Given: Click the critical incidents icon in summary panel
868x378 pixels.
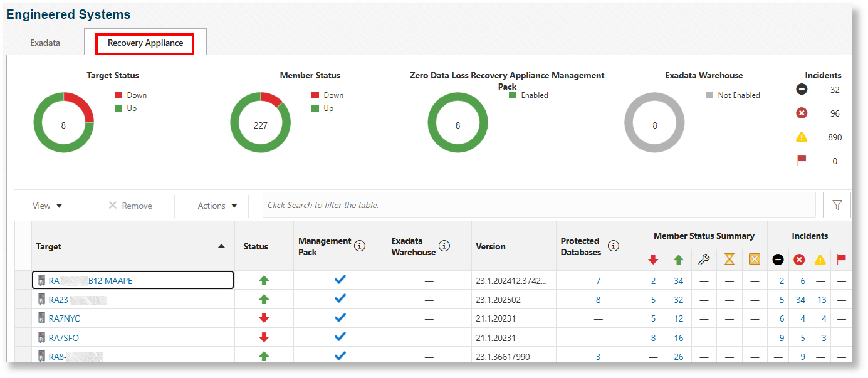Looking at the screenshot, I should 802,113.
